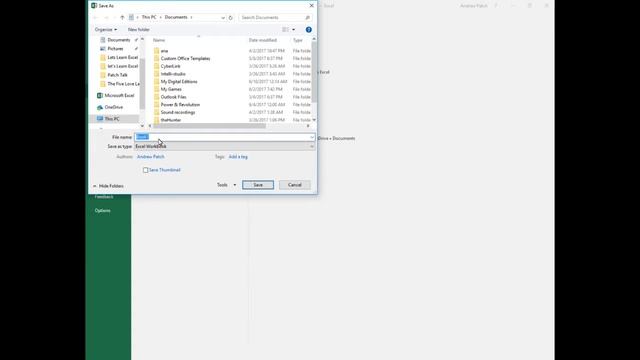Click the Save button

258,185
